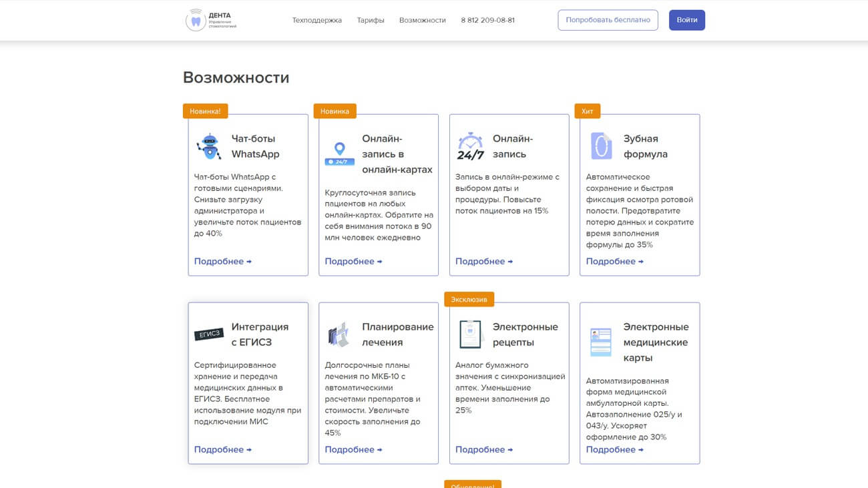The image size is (868, 488).
Task: Open Подробнее under Чат-боты WhatsApp
Action: (222, 262)
